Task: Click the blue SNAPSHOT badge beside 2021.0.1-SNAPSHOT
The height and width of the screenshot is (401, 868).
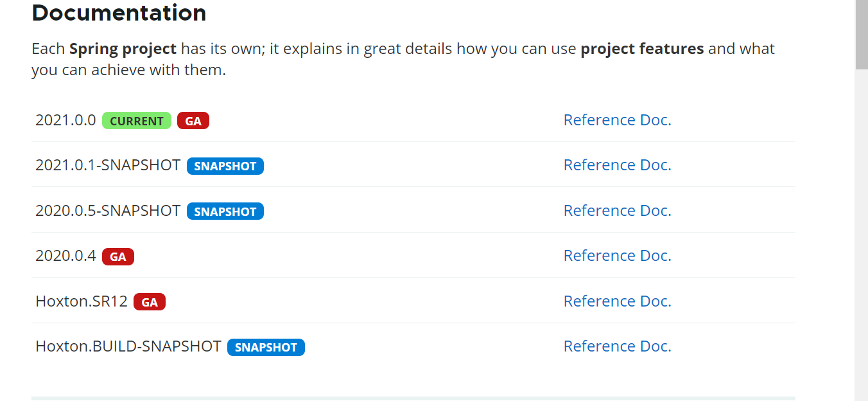Action: 225,166
